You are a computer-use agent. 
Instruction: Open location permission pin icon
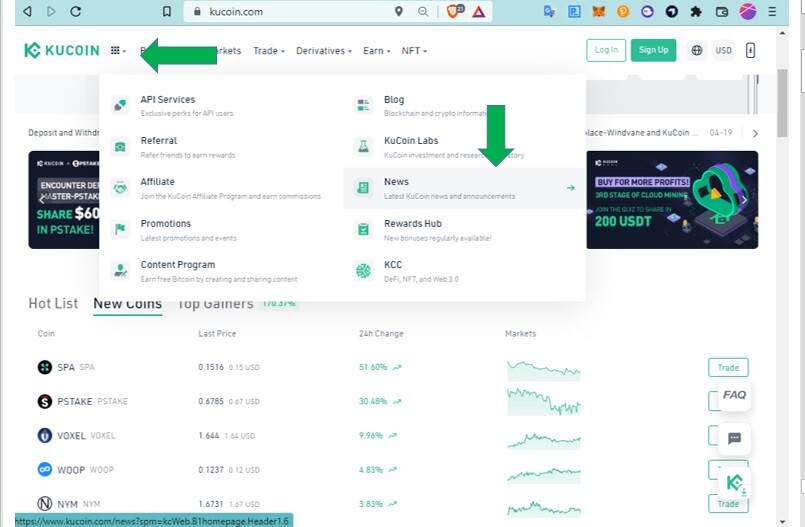(x=398, y=11)
